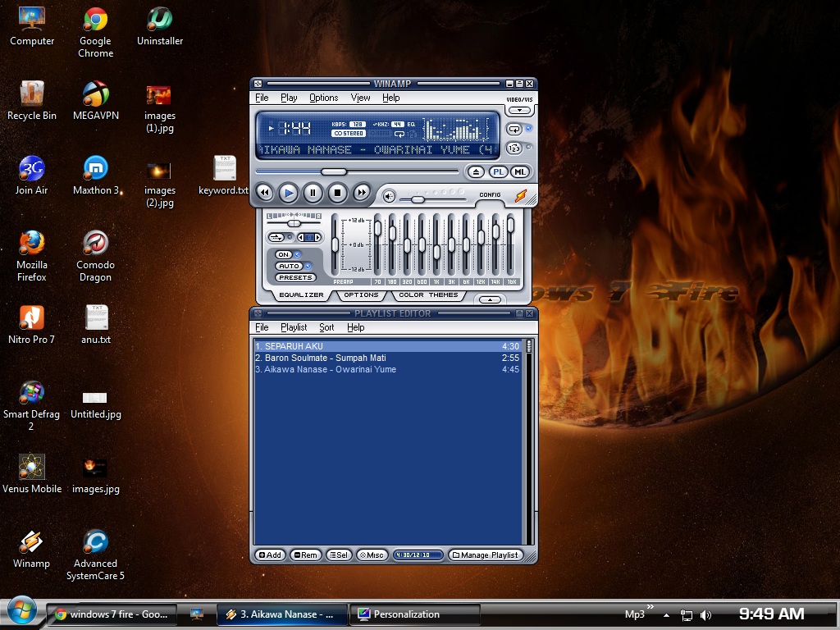Switch to the COLOR THEMES tab
The height and width of the screenshot is (630, 840).
pyautogui.click(x=428, y=295)
